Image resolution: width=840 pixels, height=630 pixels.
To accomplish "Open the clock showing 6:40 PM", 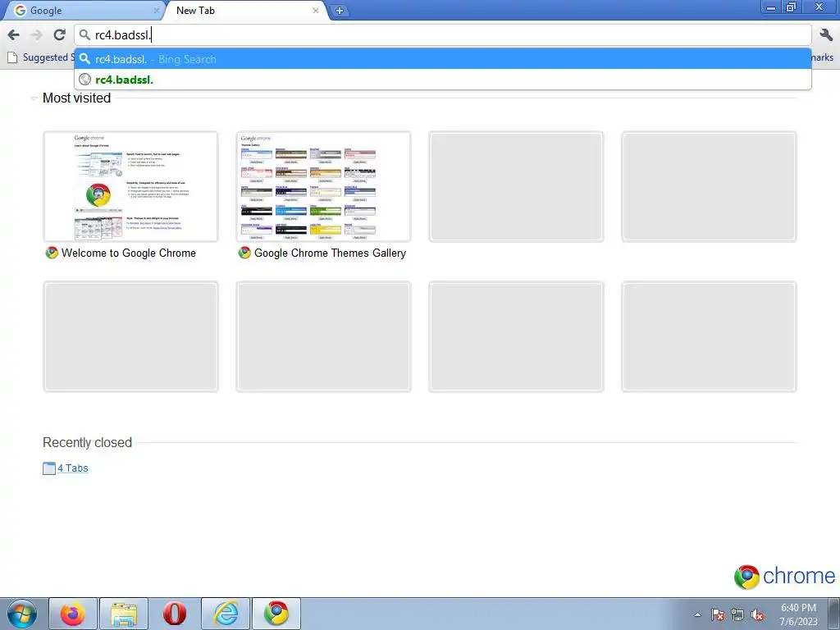I will tap(798, 614).
